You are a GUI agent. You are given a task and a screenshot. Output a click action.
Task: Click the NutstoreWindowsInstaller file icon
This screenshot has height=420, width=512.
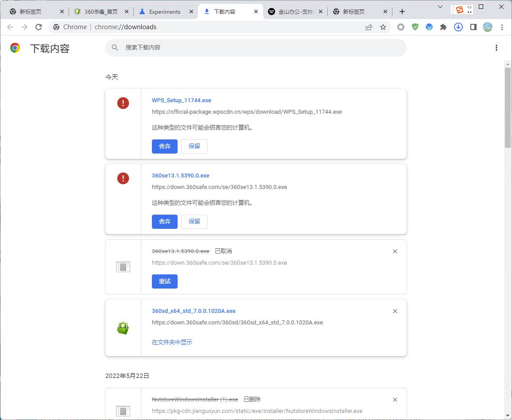coord(123,411)
